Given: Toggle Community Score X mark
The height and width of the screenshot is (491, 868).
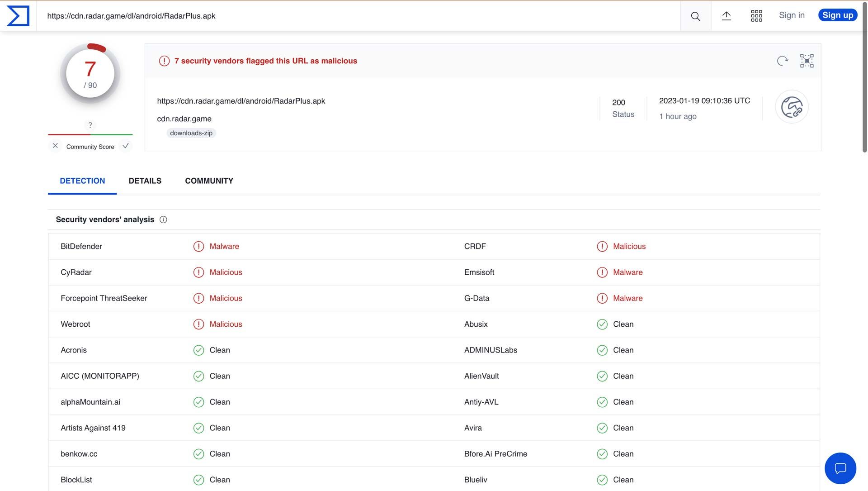Looking at the screenshot, I should 54,146.
